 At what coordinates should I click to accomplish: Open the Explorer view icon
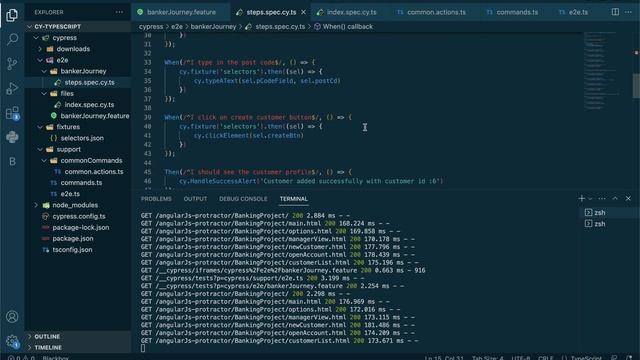point(12,15)
